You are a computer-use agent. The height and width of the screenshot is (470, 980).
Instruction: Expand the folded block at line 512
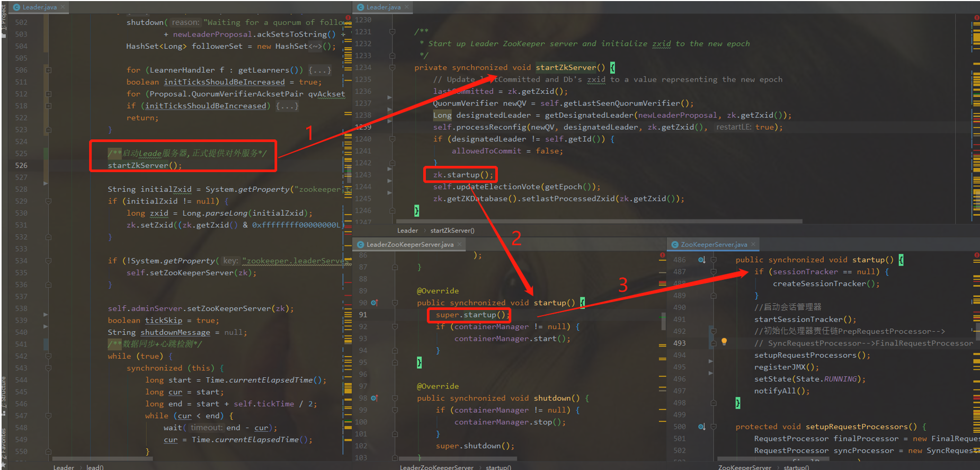click(48, 94)
